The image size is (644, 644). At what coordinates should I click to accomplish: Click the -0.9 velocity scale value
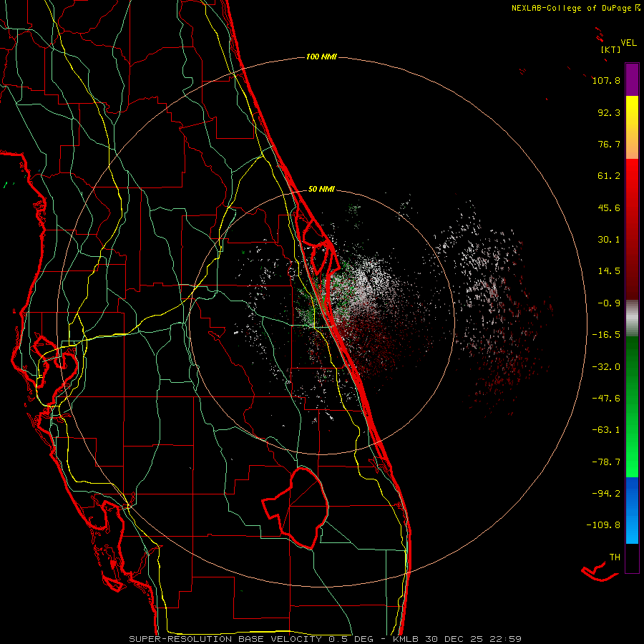pyautogui.click(x=609, y=303)
